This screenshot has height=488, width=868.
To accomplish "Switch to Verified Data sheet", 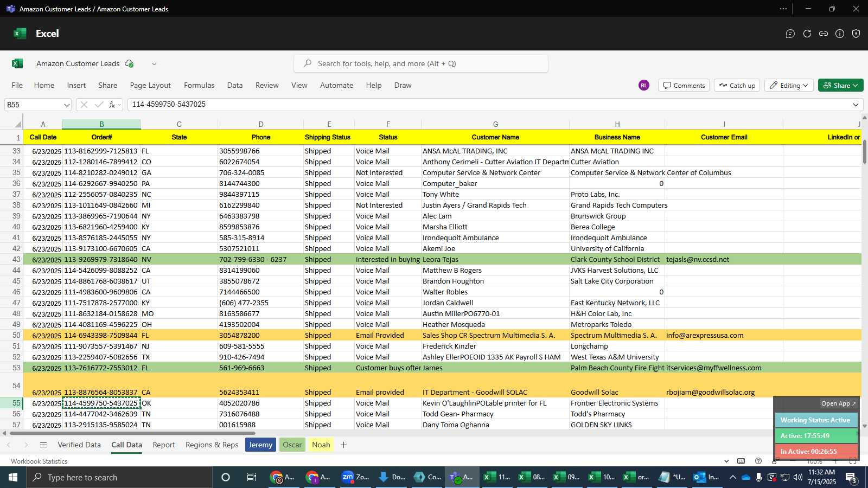I will click(79, 445).
